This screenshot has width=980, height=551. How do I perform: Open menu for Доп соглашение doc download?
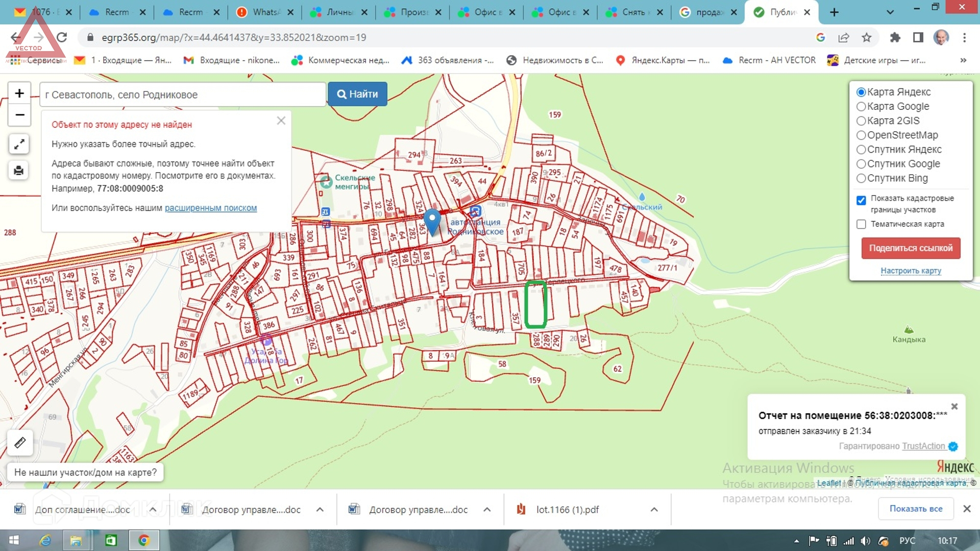pos(153,510)
